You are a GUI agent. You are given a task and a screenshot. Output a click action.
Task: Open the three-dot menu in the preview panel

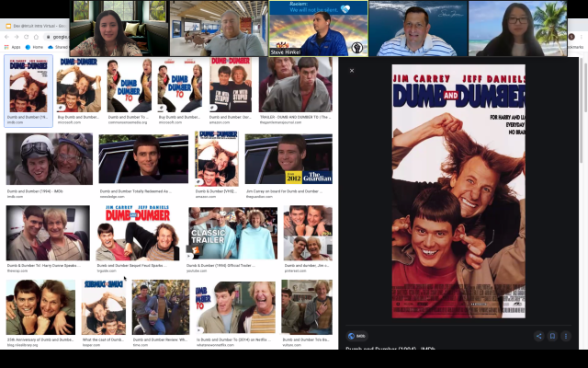point(566,336)
